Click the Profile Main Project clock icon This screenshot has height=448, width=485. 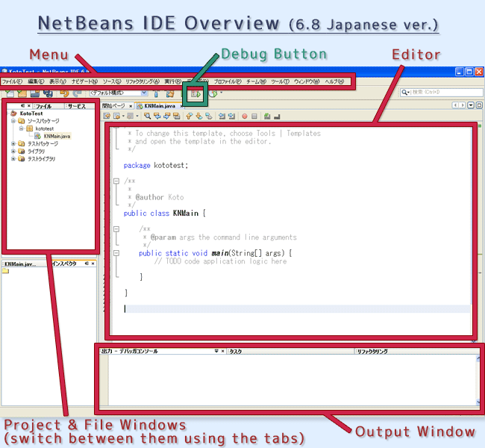(x=213, y=93)
